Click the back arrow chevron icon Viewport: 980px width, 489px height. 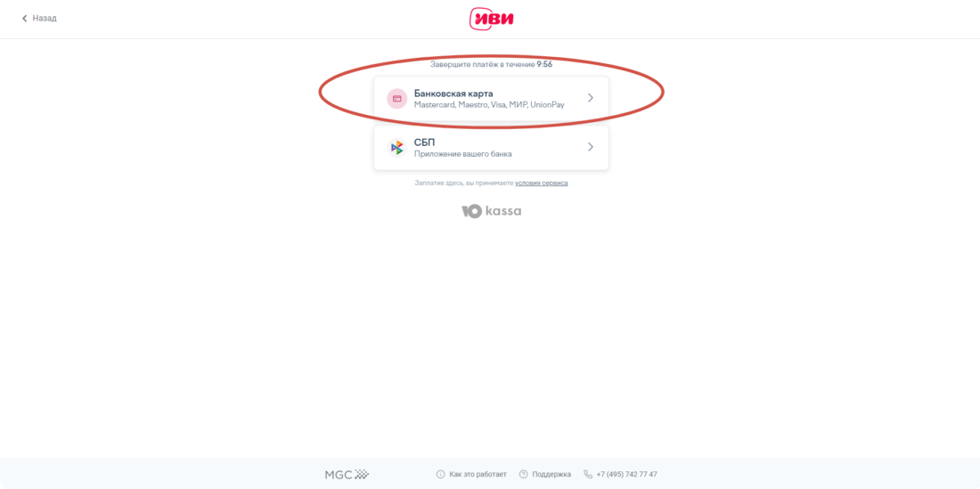point(25,19)
